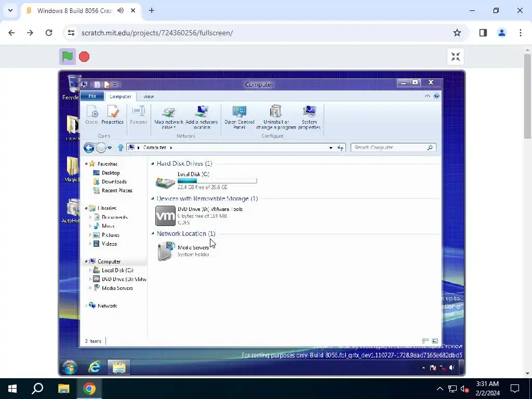
Task: Switch to Large icons view in status bar
Action: 435,341
